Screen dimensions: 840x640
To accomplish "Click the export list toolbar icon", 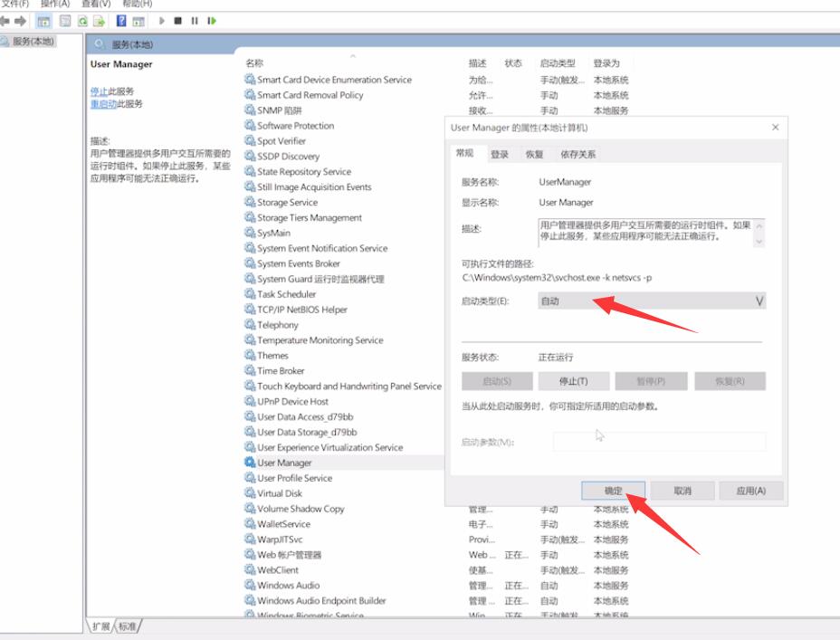I will tap(99, 21).
